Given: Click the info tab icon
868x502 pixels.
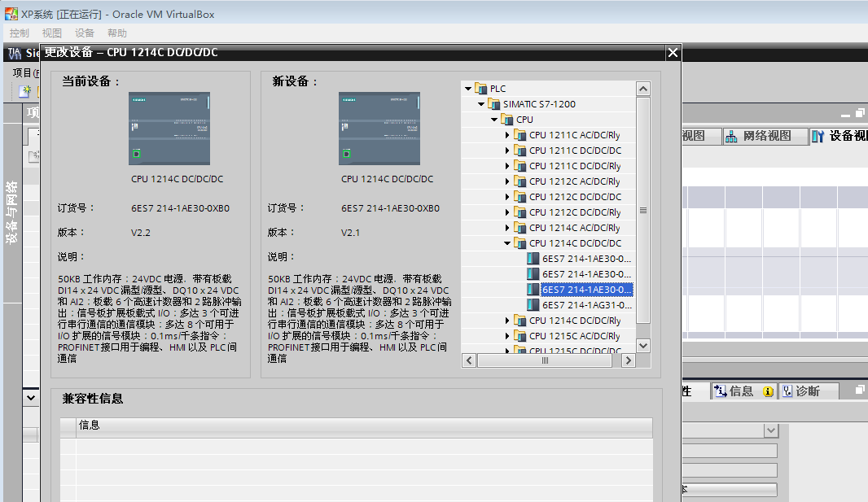Looking at the screenshot, I should [x=720, y=391].
